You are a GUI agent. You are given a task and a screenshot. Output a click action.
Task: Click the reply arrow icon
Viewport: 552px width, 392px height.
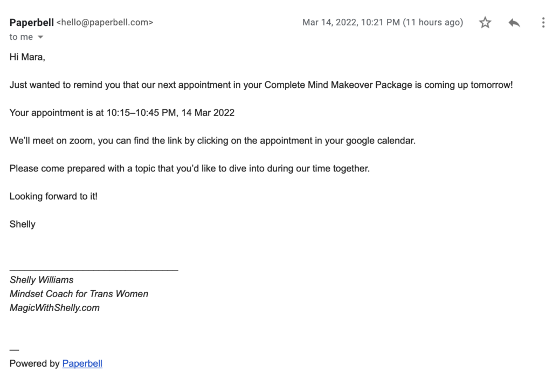coord(514,23)
